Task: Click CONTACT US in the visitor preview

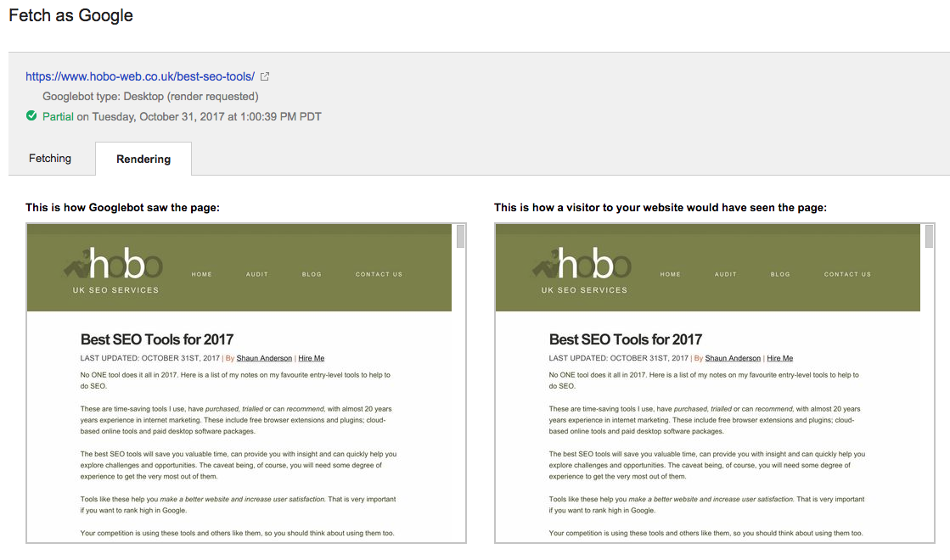Action: click(x=847, y=274)
